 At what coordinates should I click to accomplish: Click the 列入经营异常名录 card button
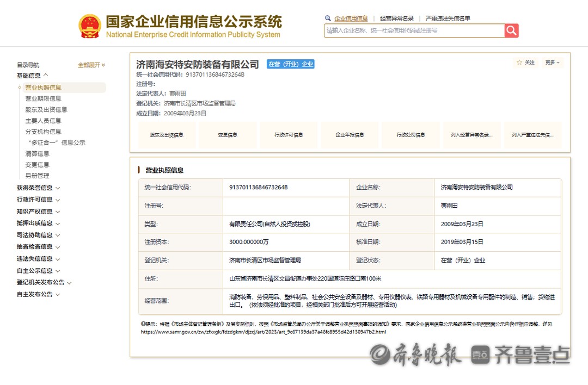coord(471,135)
